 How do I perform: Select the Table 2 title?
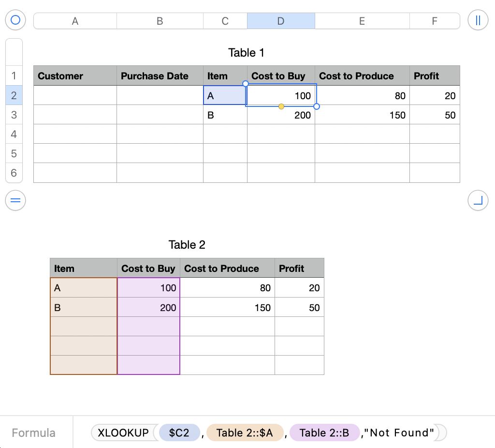[x=187, y=245]
